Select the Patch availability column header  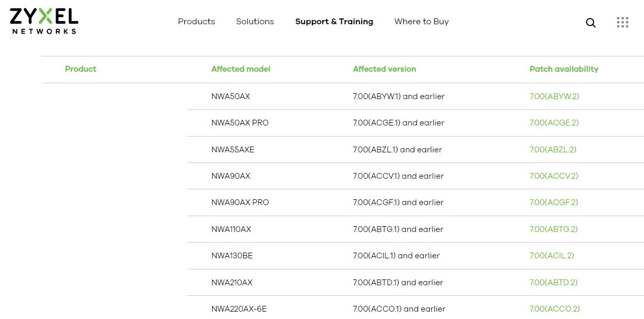[564, 69]
